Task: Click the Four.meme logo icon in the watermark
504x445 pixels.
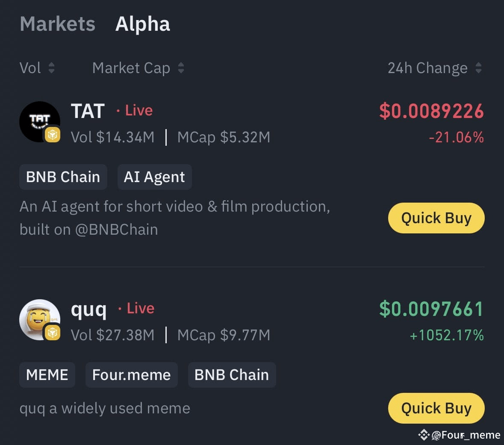Action: [x=436, y=436]
